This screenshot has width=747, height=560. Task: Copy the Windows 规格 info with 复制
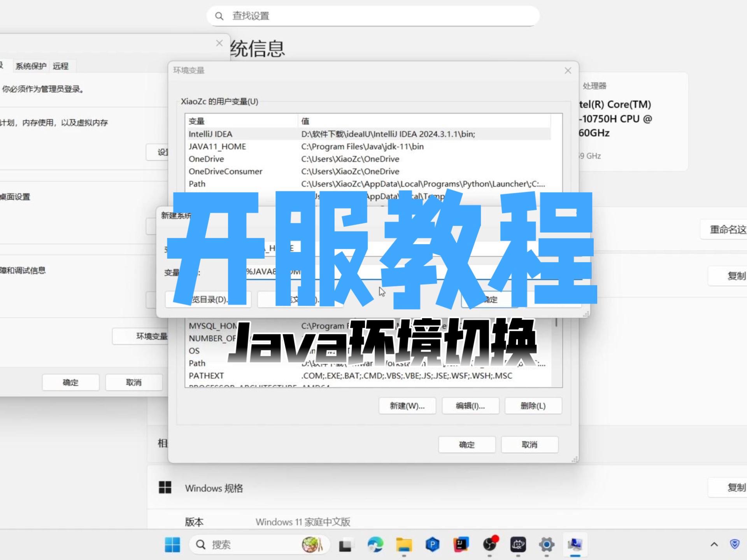pyautogui.click(x=728, y=487)
